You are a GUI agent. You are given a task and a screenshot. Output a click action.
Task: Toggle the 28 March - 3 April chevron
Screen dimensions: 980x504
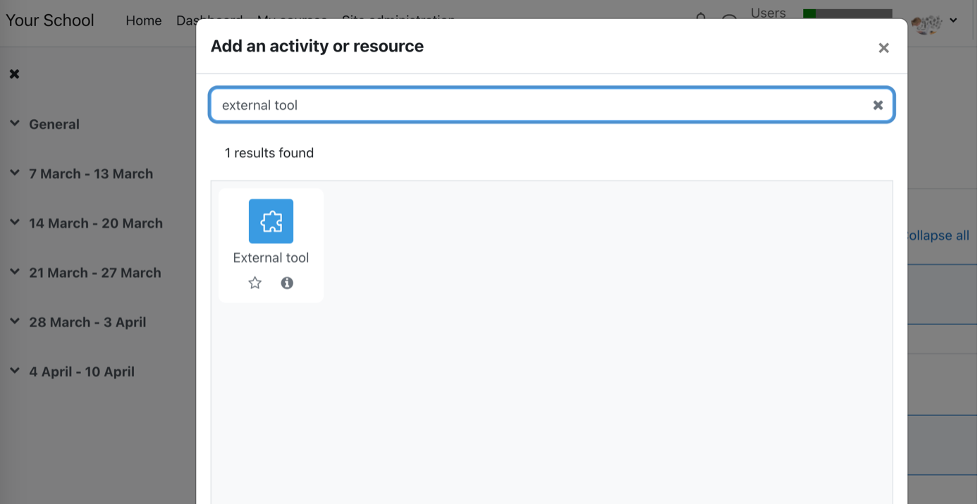click(15, 321)
